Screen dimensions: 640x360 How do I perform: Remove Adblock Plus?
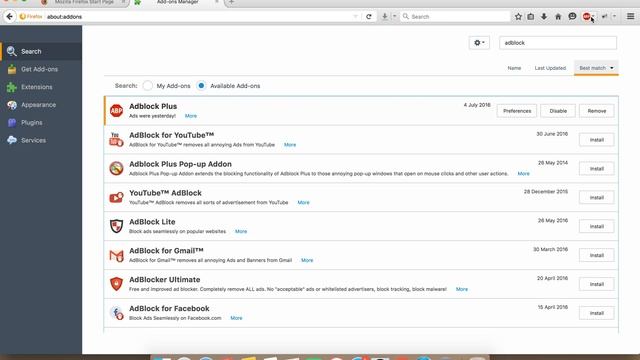pos(597,111)
